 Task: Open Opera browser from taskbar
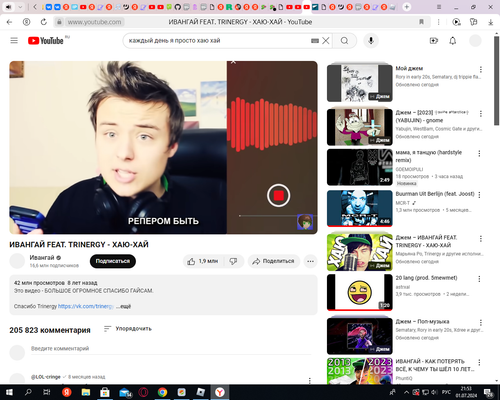pos(143,392)
